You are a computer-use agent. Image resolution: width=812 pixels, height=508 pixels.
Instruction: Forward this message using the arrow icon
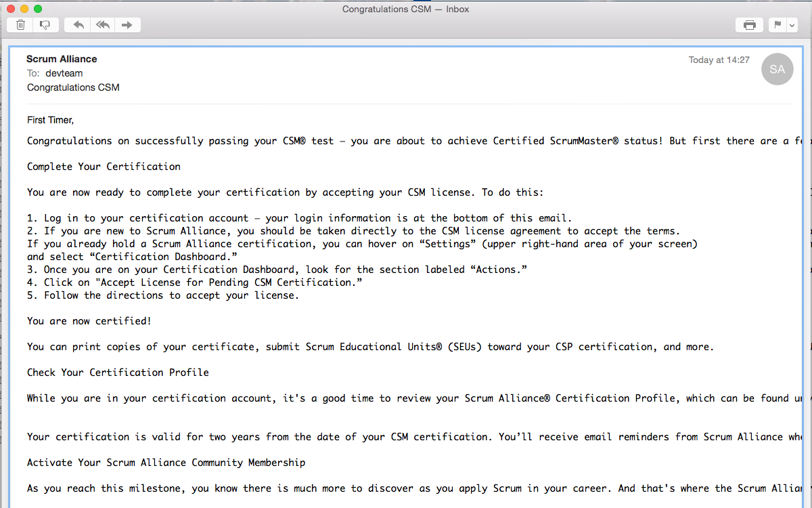click(127, 25)
